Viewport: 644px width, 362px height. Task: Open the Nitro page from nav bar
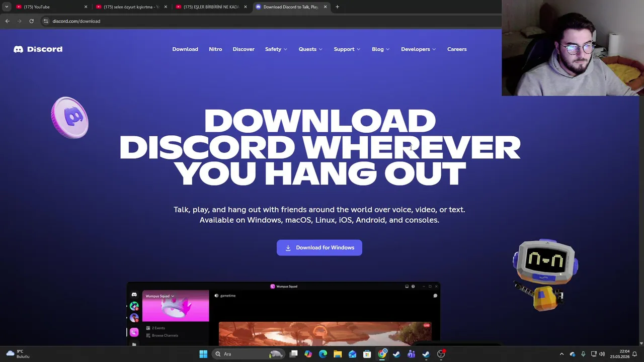[215, 49]
